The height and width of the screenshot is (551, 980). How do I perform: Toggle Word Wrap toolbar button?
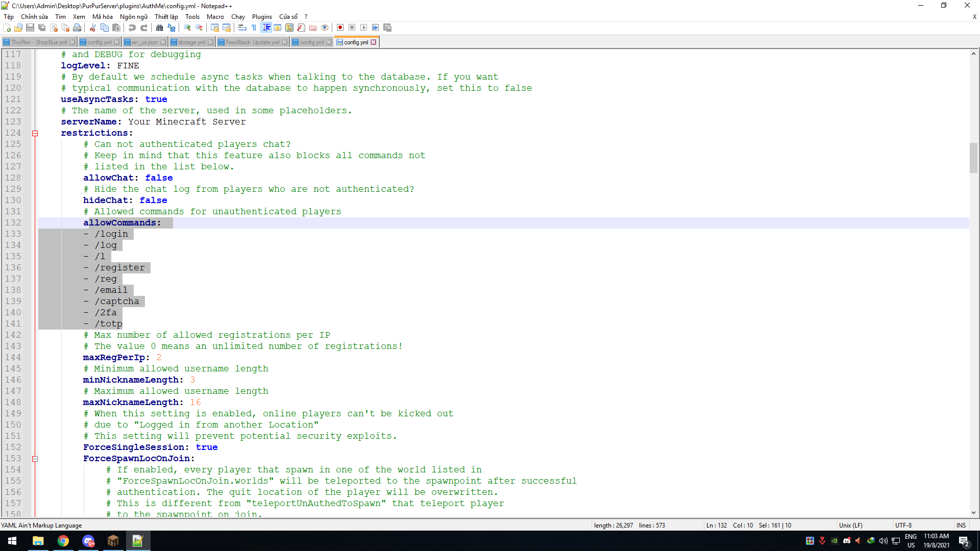pos(242,28)
